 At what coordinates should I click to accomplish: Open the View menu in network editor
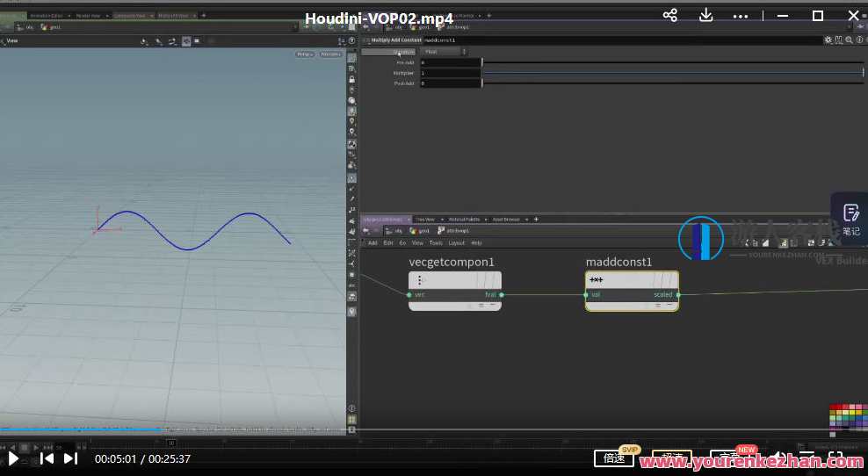click(417, 243)
